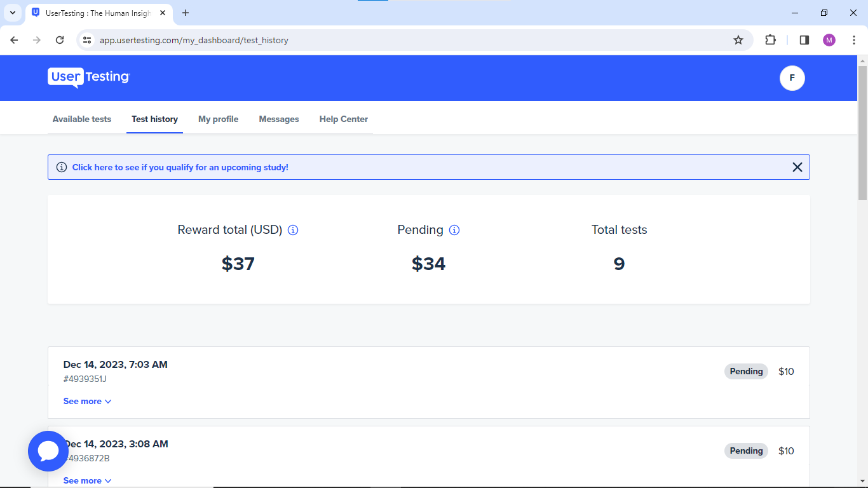
Task: Open the My profile tab
Action: pos(218,119)
